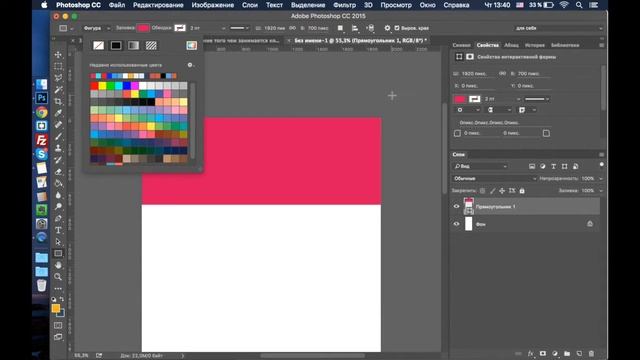Open the color picker in fill popup
The image size is (640, 360).
[191, 45]
